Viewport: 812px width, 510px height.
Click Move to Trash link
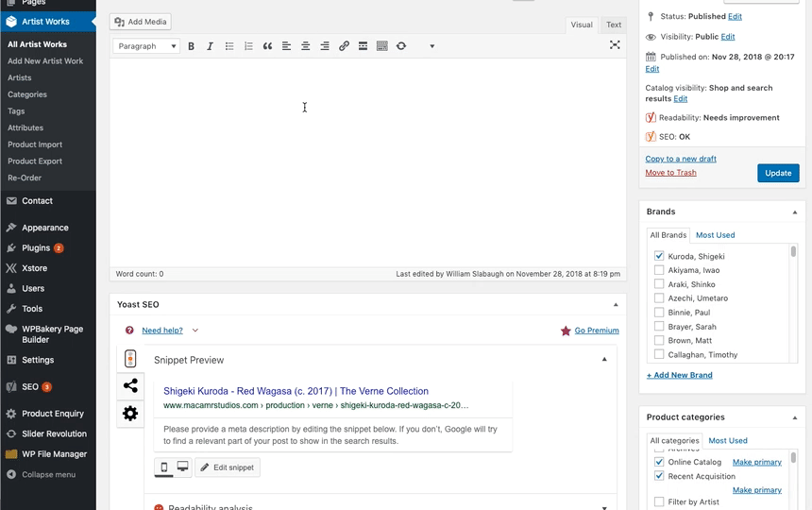click(670, 173)
